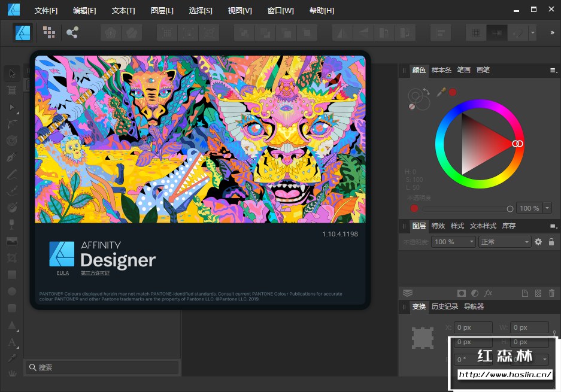Select the Artboard tool

coord(12,90)
